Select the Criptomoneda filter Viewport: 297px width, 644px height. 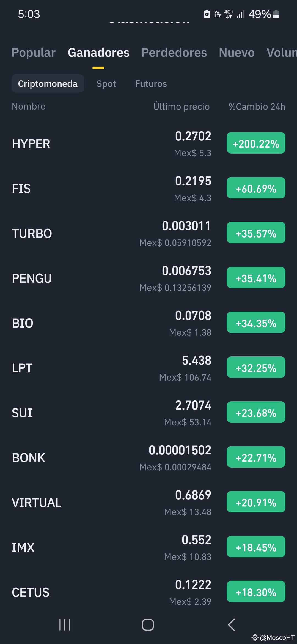[48, 83]
